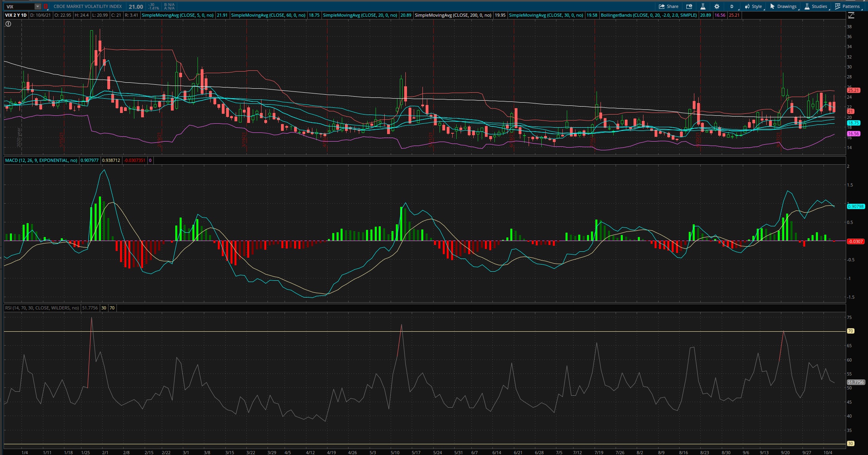This screenshot has width=868, height=455.
Task: Select SimpleMovingAvg (CLOSE, 60, 0, no) label
Action: pyautogui.click(x=268, y=15)
